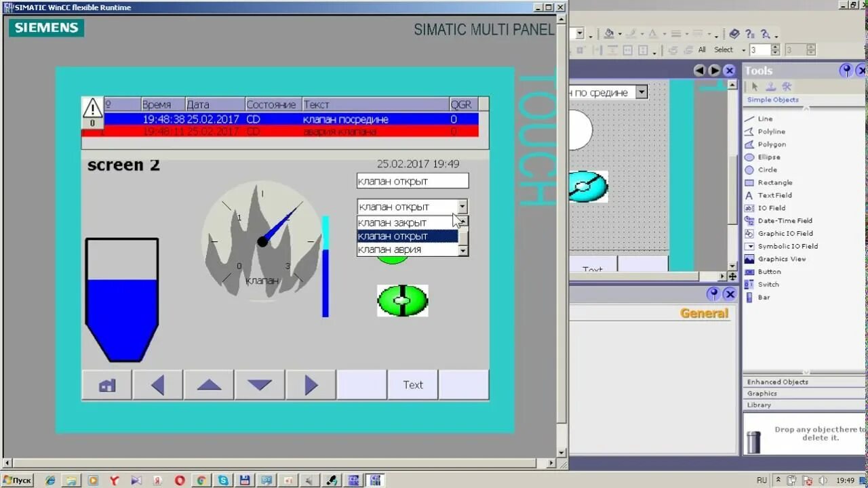Select the Circle tool
Screen dimensions: 868x488
pos(762,170)
